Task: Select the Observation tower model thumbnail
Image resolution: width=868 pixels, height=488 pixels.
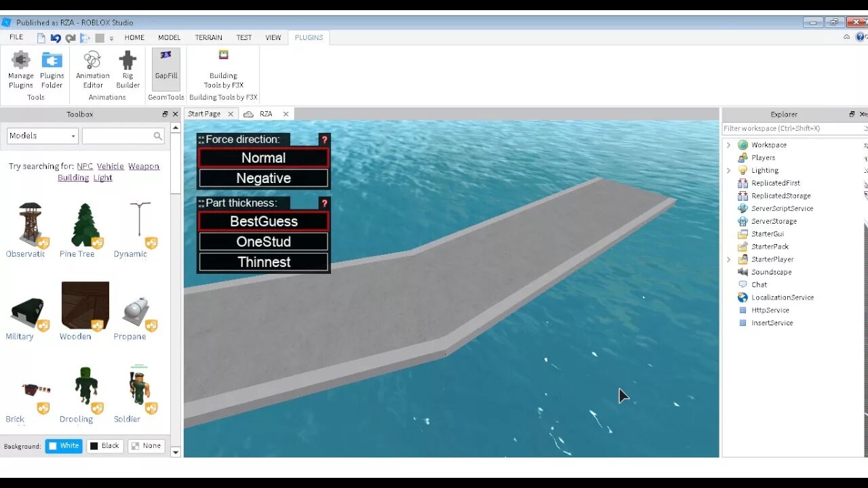Action: pyautogui.click(x=31, y=226)
